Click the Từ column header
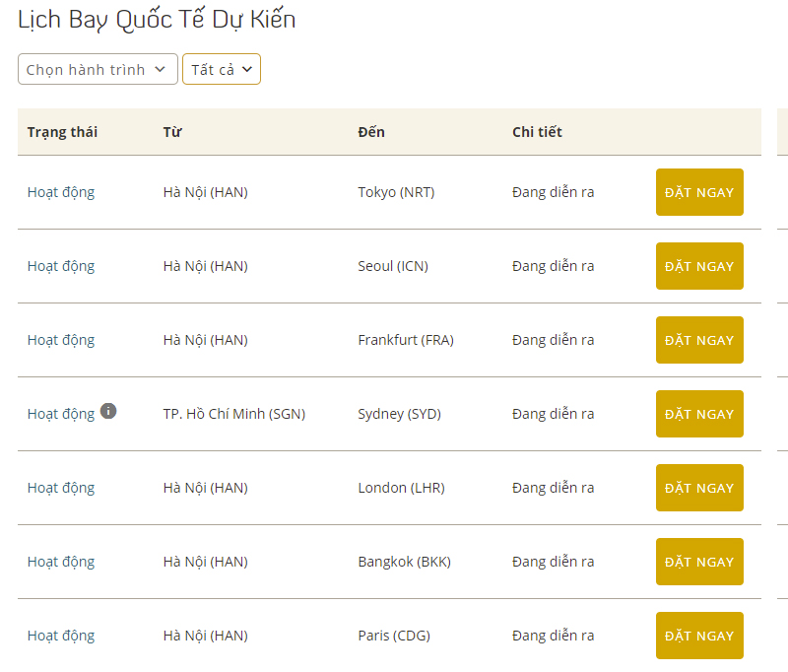Screen dimensions: 788x672 click(172, 132)
